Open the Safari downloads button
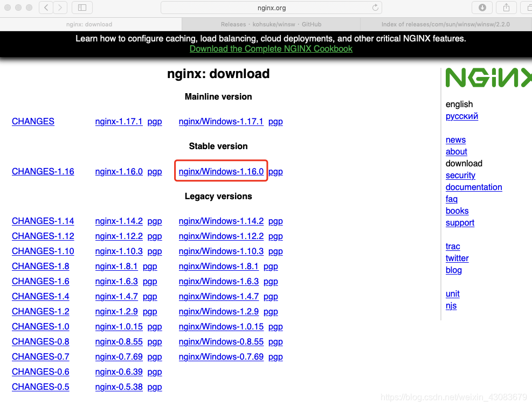The width and height of the screenshot is (532, 407). [482, 8]
